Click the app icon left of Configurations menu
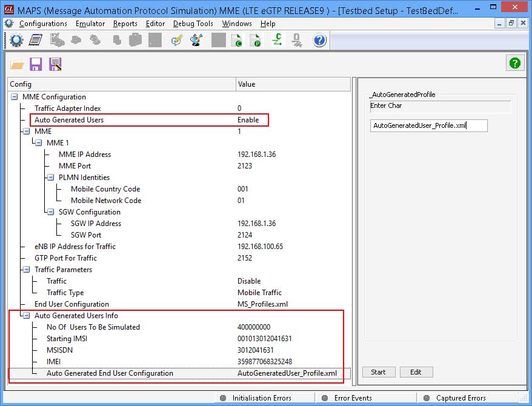The image size is (532, 406). (x=9, y=24)
